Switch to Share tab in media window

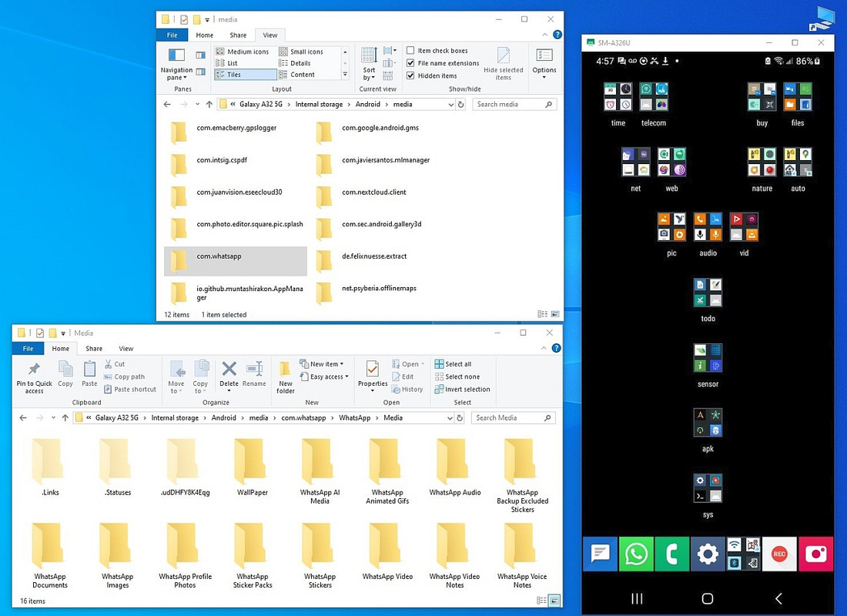click(x=238, y=35)
